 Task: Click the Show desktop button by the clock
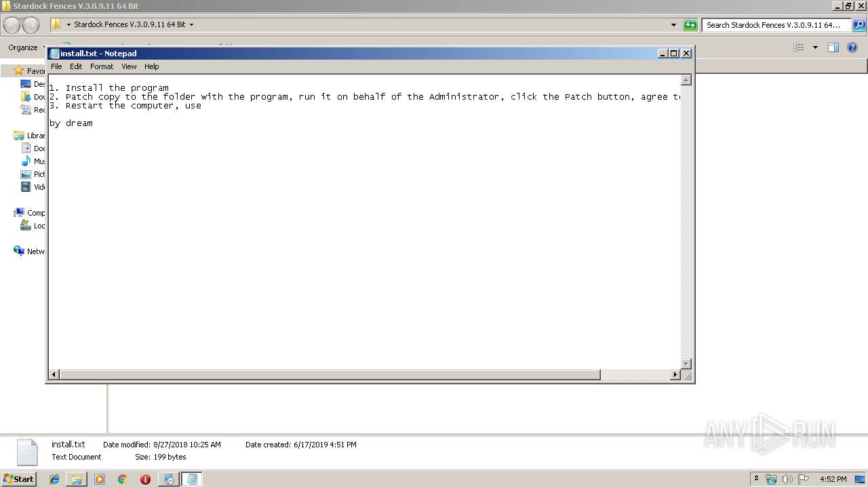[861, 479]
